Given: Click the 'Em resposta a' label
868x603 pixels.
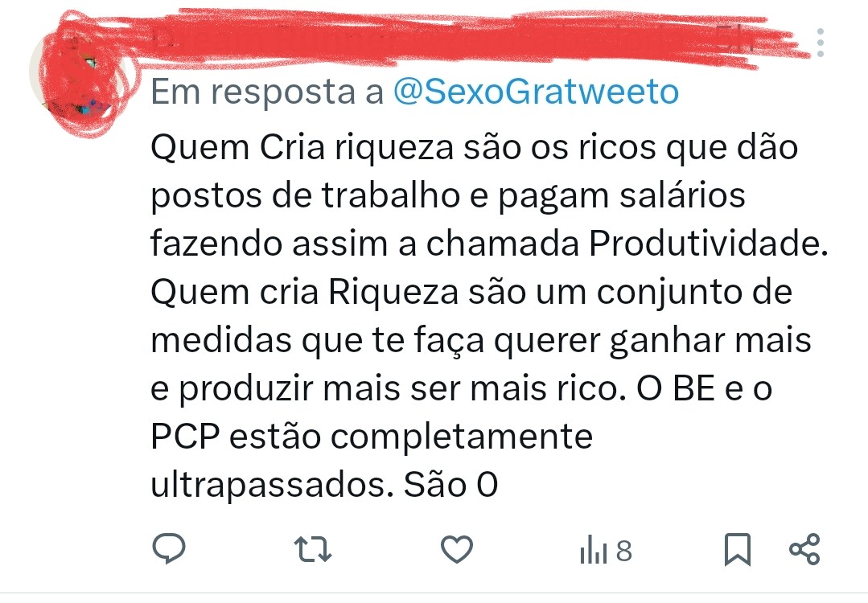Looking at the screenshot, I should click(x=267, y=92).
